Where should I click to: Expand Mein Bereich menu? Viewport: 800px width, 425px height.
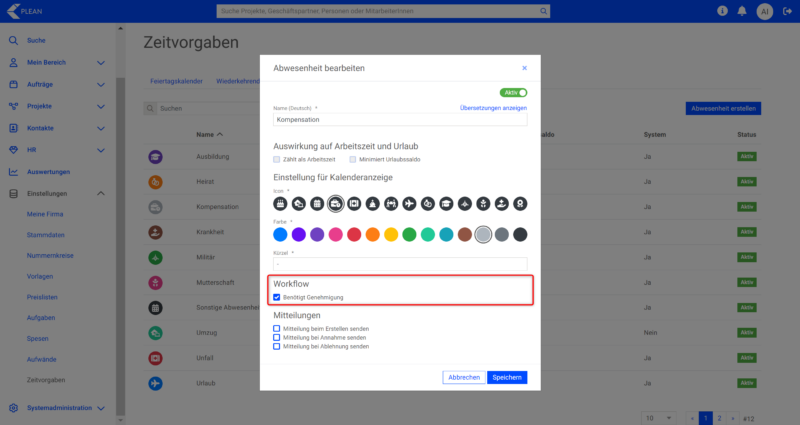101,63
